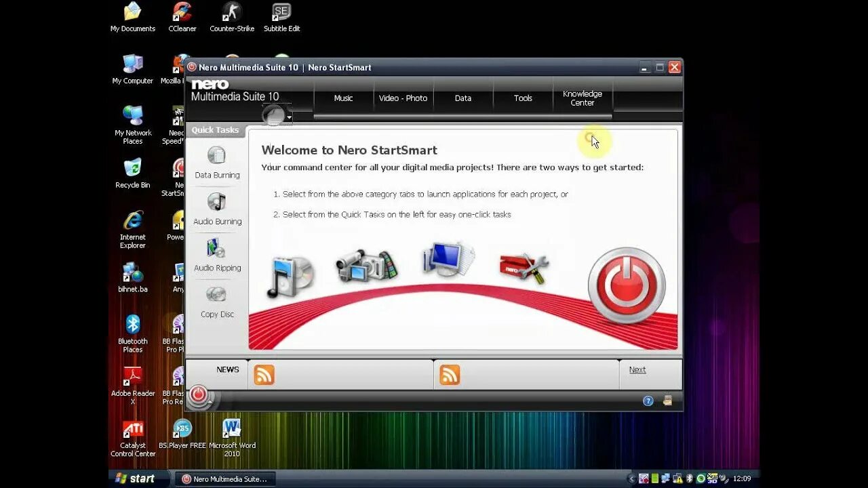Viewport: 868px width, 488px height.
Task: Select the Adobe Reader X desktop shortcut
Action: point(133,386)
